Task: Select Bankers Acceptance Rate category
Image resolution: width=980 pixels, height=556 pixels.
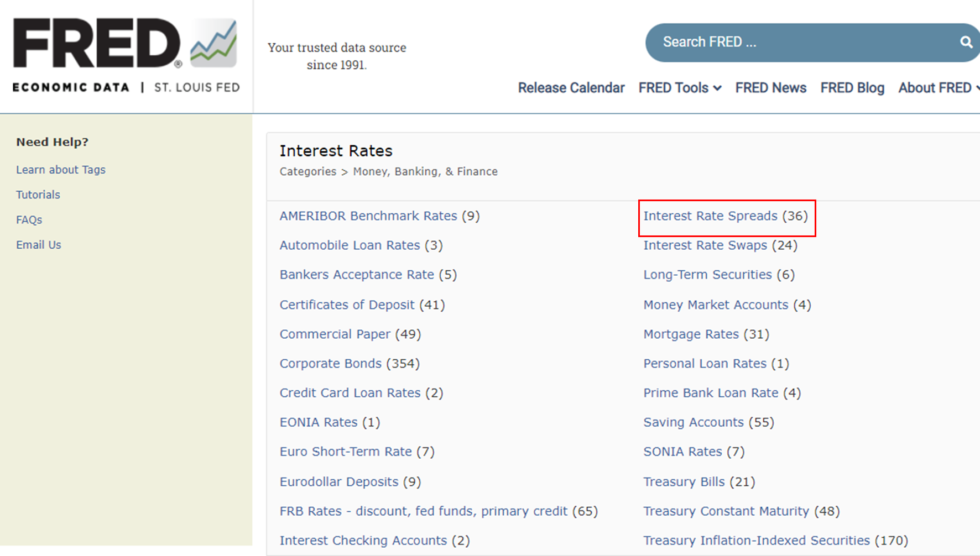Action: click(357, 275)
